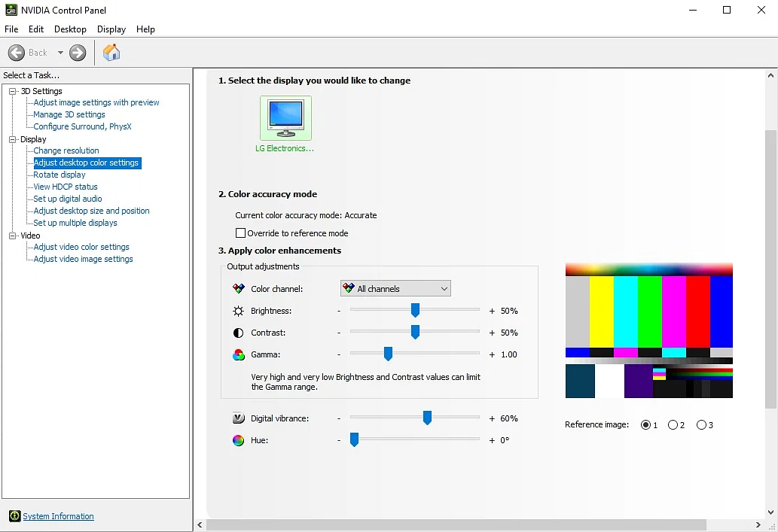Click the Back arrow icon
Screen dimensions: 778x532
(x=17, y=53)
